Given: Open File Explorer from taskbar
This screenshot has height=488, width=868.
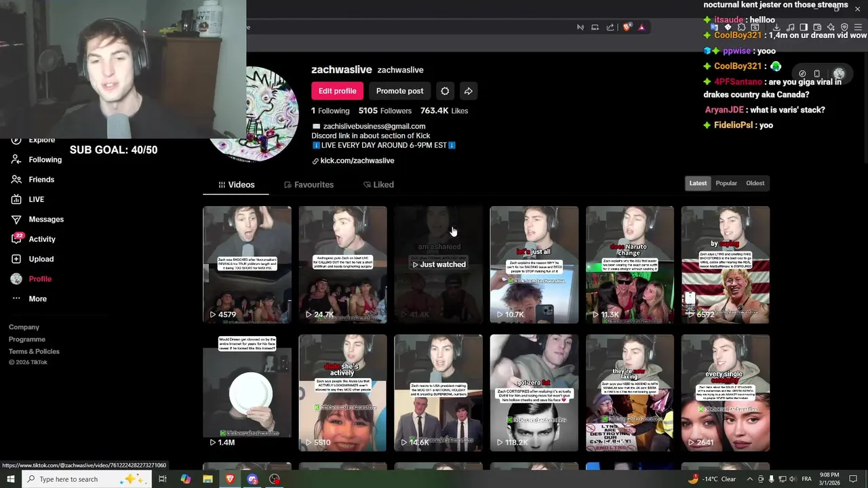Looking at the screenshot, I should pos(208,479).
